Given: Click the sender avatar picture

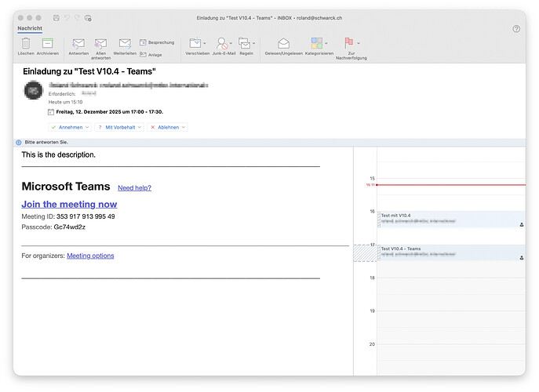Looking at the screenshot, I should pyautogui.click(x=33, y=90).
